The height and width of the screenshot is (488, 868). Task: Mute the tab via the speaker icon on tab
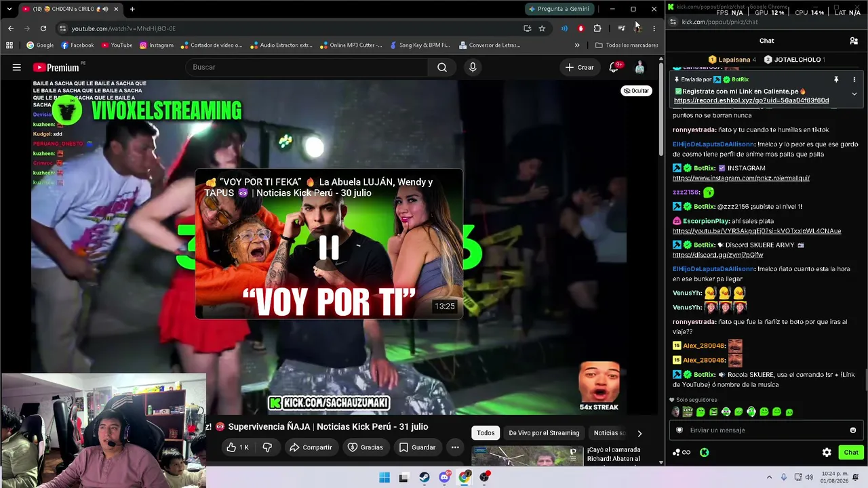tap(105, 9)
